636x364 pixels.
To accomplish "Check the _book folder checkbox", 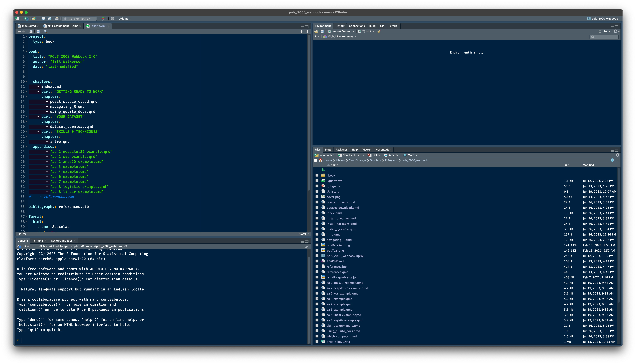I will [x=317, y=175].
